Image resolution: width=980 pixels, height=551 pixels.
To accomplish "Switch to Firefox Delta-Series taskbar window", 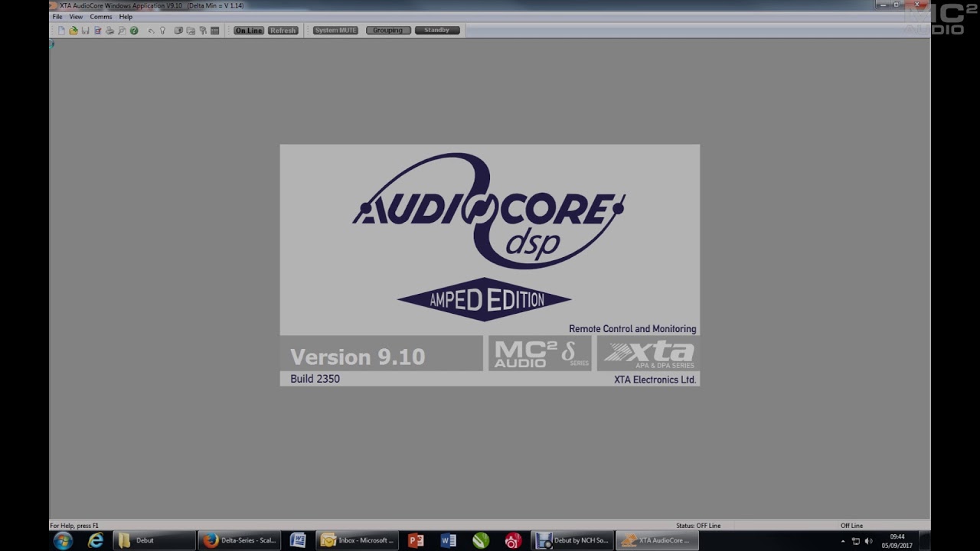I will tap(240, 541).
